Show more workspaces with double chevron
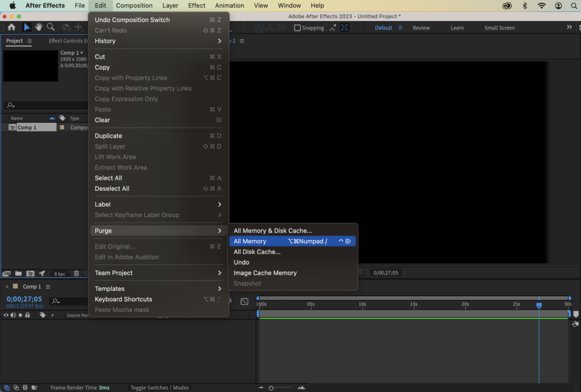 [x=569, y=27]
